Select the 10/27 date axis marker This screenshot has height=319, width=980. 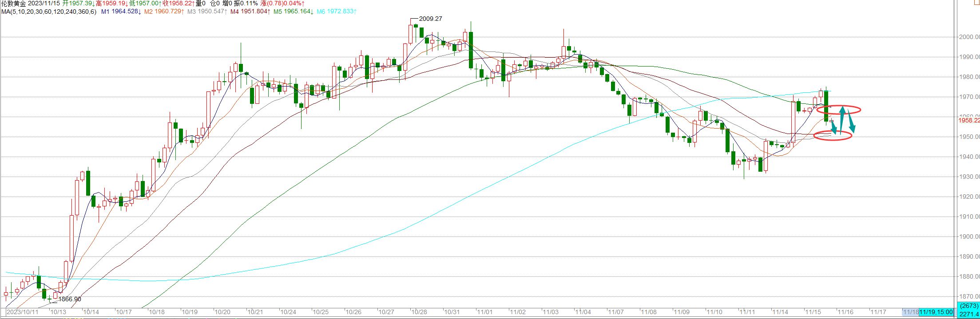[386, 312]
